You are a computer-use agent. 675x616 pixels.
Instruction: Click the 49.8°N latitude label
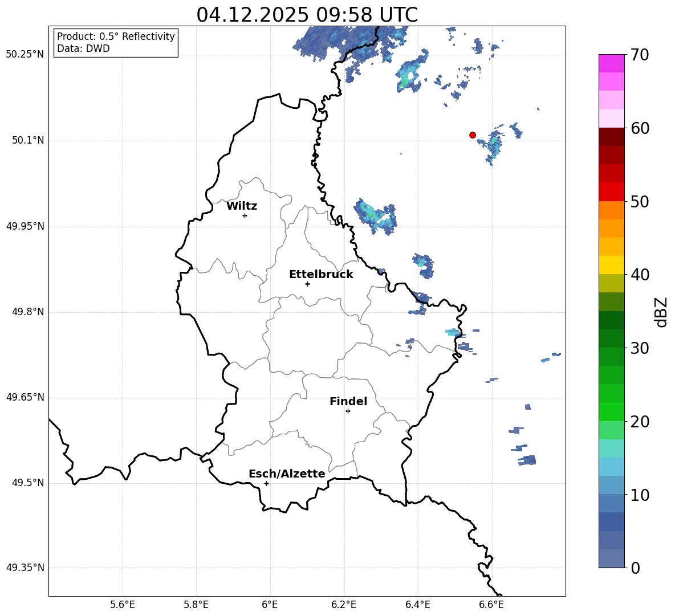(28, 312)
